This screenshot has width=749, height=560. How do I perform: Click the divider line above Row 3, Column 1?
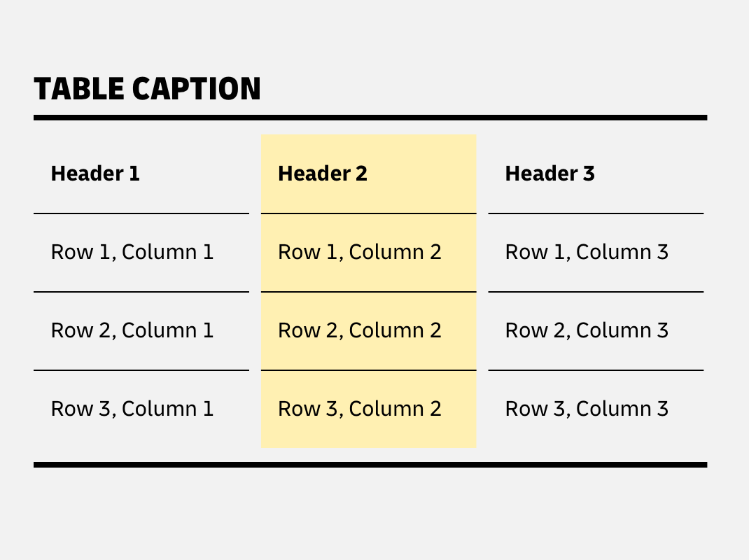click(x=141, y=370)
